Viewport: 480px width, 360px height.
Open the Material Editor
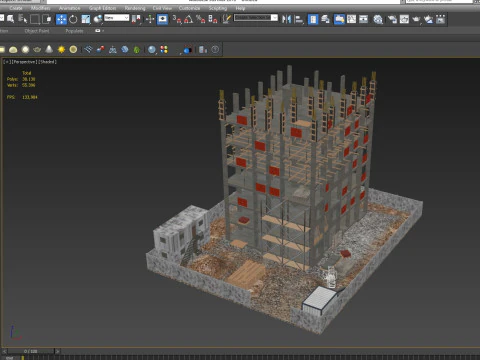(378, 19)
